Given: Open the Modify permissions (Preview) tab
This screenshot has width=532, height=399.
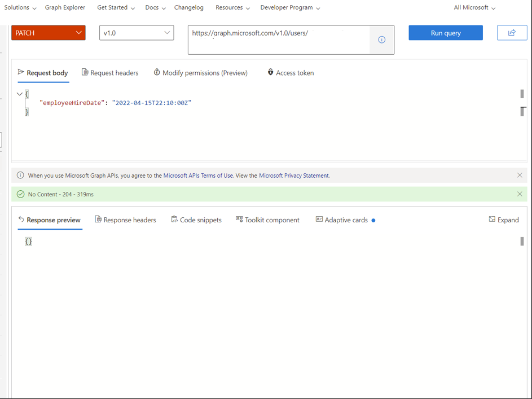Looking at the screenshot, I should pyautogui.click(x=200, y=73).
